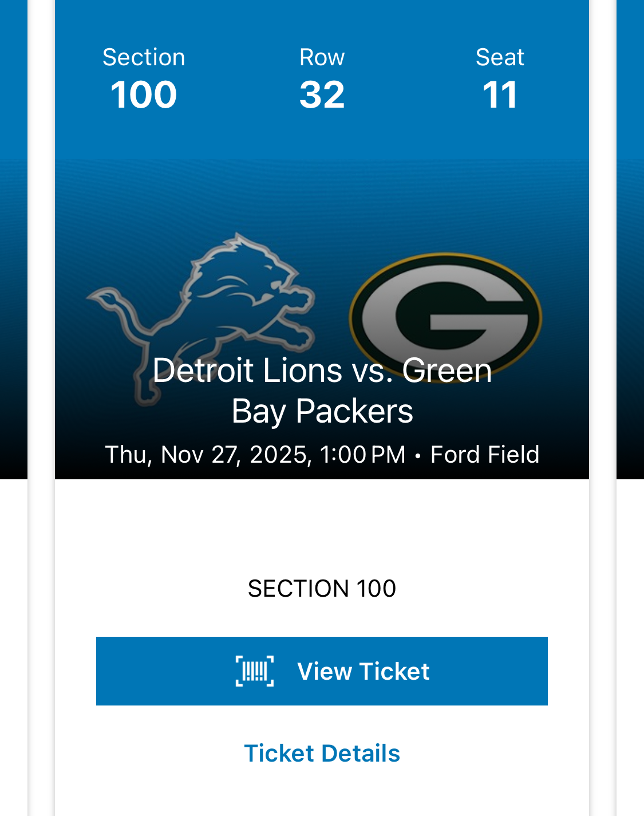Click the Seat label text
The image size is (644, 816).
[x=500, y=57]
